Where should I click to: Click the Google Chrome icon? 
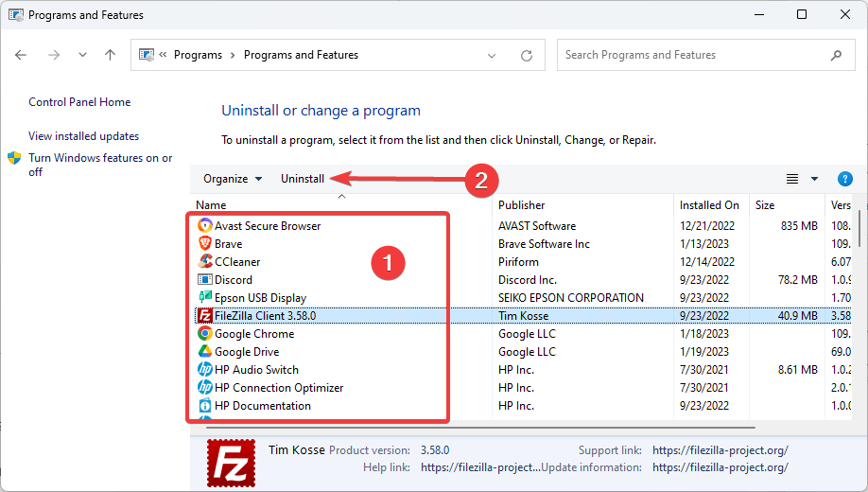click(x=205, y=333)
